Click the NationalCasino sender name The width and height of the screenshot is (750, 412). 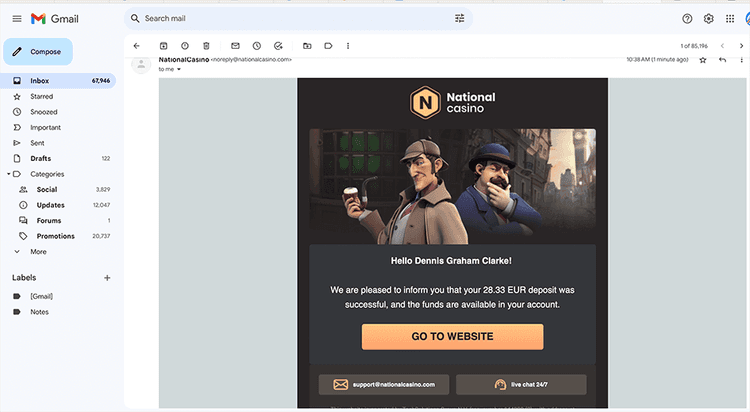(184, 59)
